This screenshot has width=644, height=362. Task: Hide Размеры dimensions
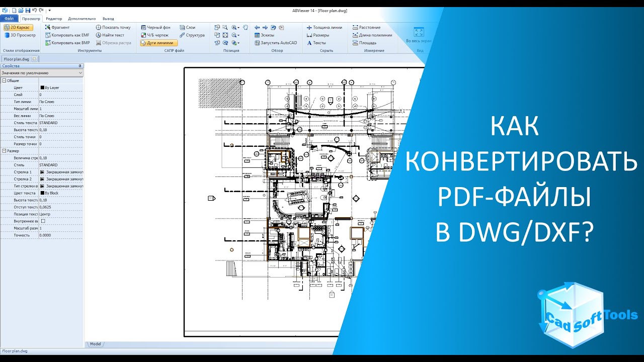pos(317,35)
